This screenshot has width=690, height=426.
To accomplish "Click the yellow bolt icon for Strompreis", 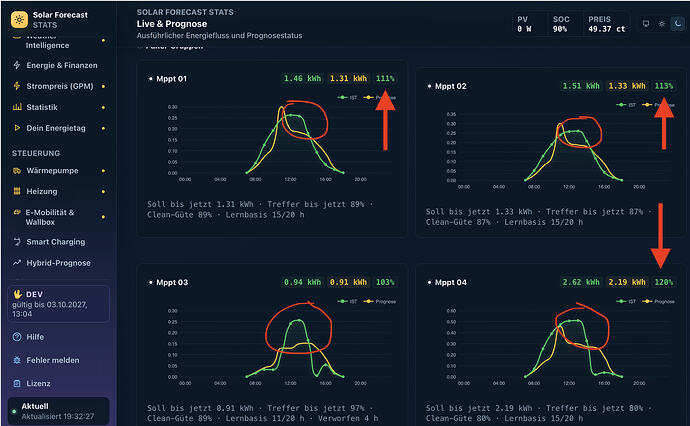I will [17, 86].
